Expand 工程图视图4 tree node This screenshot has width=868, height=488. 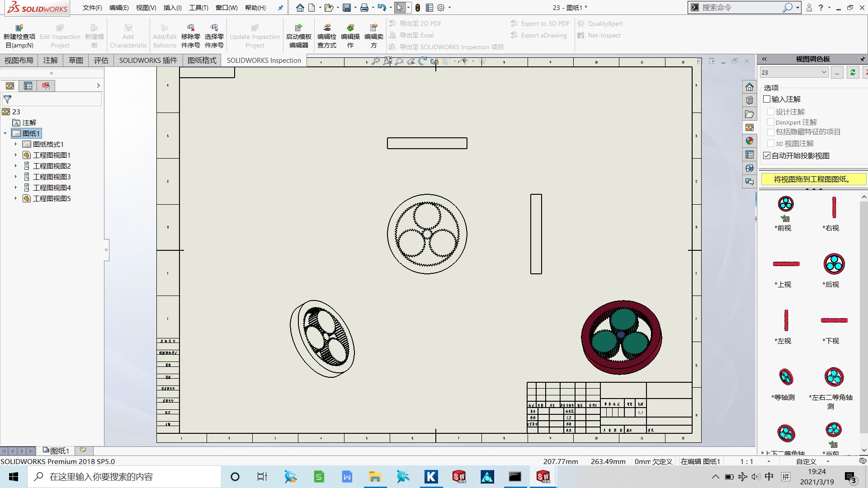pos(16,188)
